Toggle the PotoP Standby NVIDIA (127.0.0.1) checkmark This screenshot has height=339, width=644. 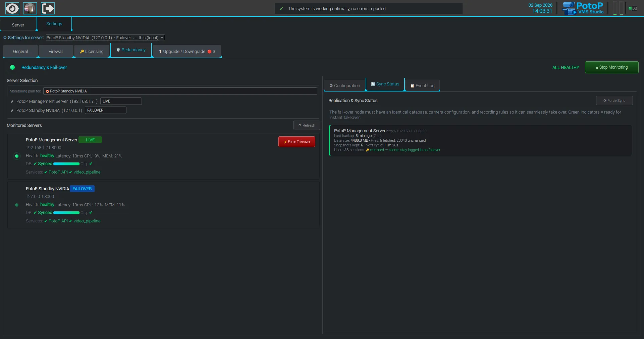pos(12,111)
